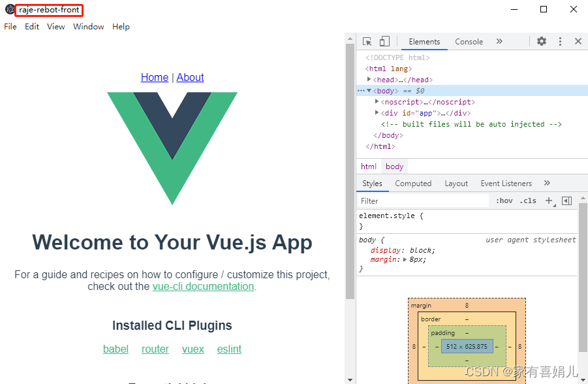Image resolution: width=588 pixels, height=384 pixels.
Task: Select the closing </body> tag line
Action: 388,135
